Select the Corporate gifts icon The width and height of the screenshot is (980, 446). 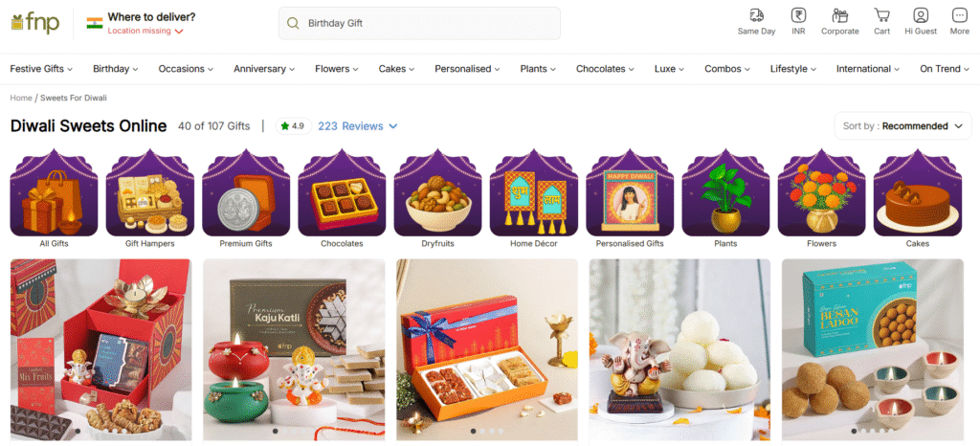point(839,15)
